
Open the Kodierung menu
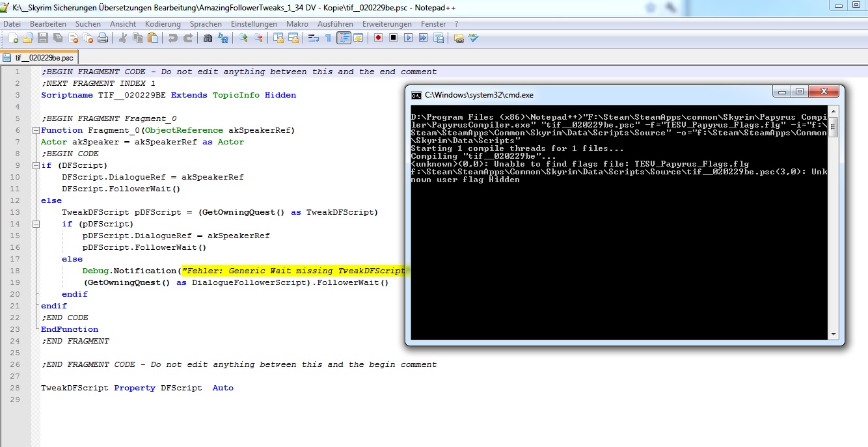[x=163, y=24]
